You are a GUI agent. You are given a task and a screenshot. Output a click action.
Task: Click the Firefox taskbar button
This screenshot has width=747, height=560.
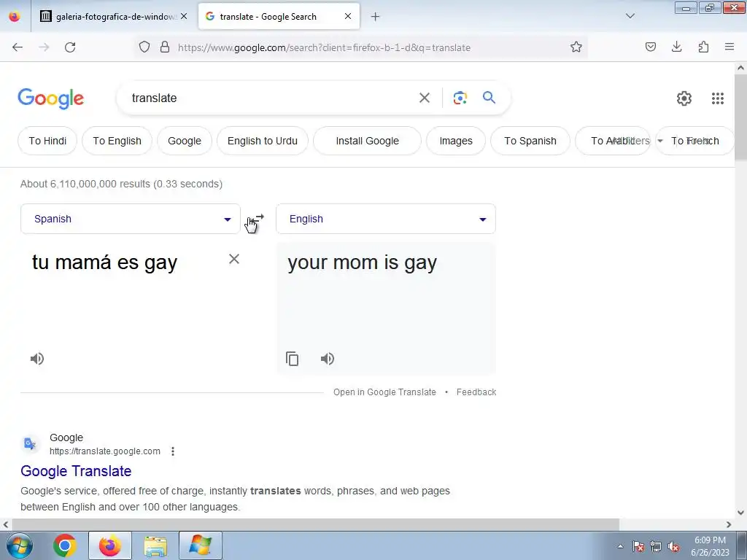[x=110, y=545]
